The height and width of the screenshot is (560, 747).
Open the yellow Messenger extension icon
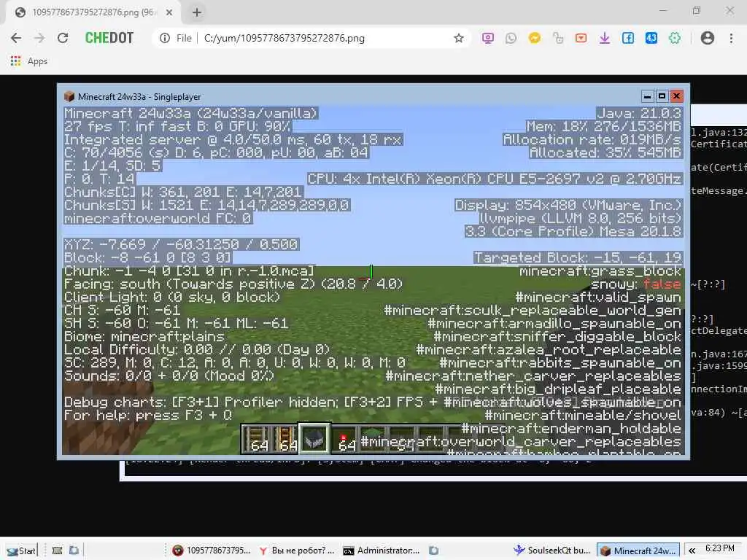coord(535,38)
